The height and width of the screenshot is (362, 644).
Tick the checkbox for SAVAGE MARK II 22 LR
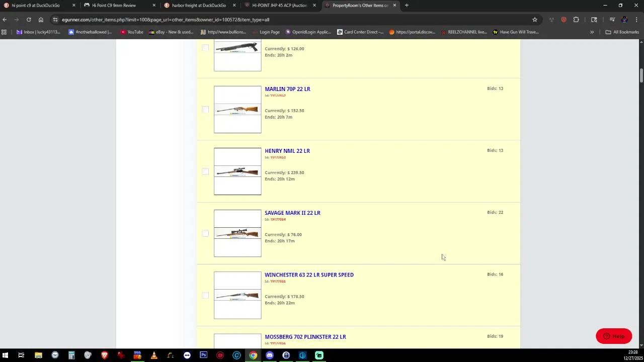click(205, 233)
